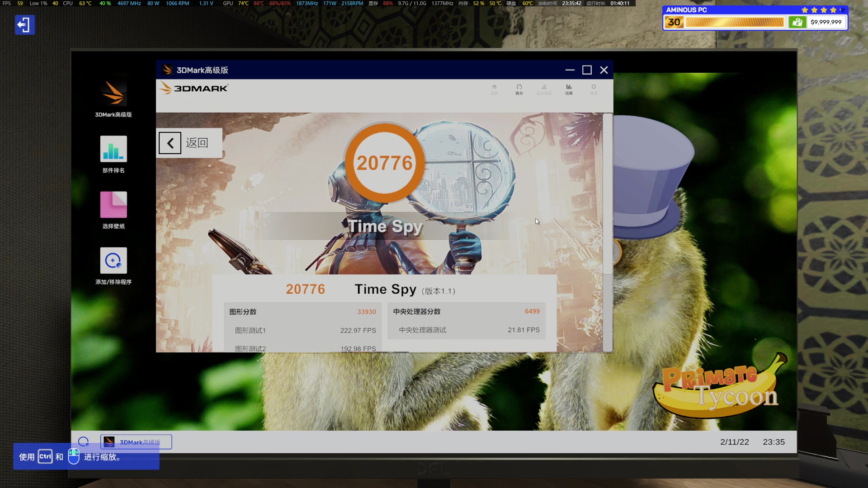Screen dimensions: 868x488
Task: Click the green money icon in AMINOUS PC panel
Action: (x=797, y=22)
